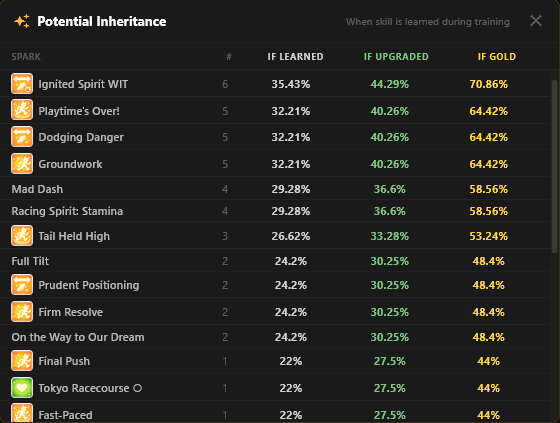Sort by the IF UPGRADED column header
Viewport: 560px width, 423px height.
[396, 56]
